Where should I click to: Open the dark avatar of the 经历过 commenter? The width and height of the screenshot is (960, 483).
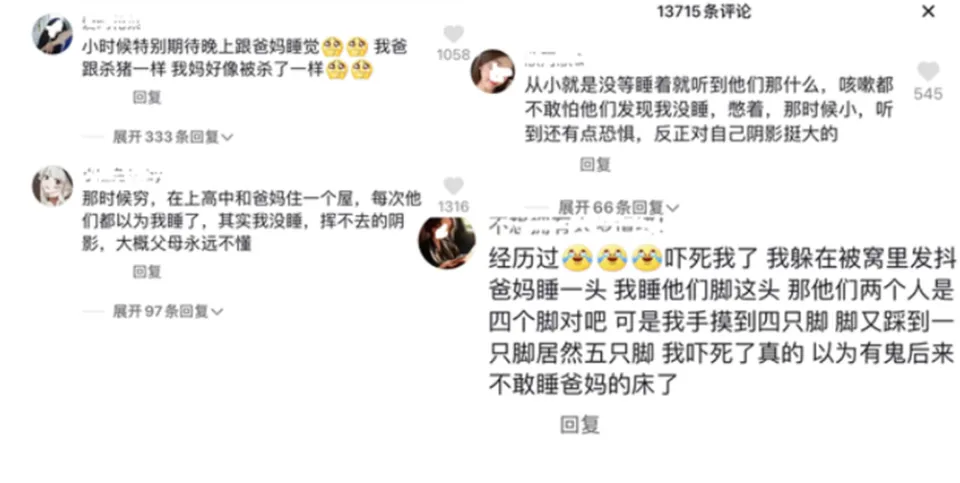(x=447, y=242)
